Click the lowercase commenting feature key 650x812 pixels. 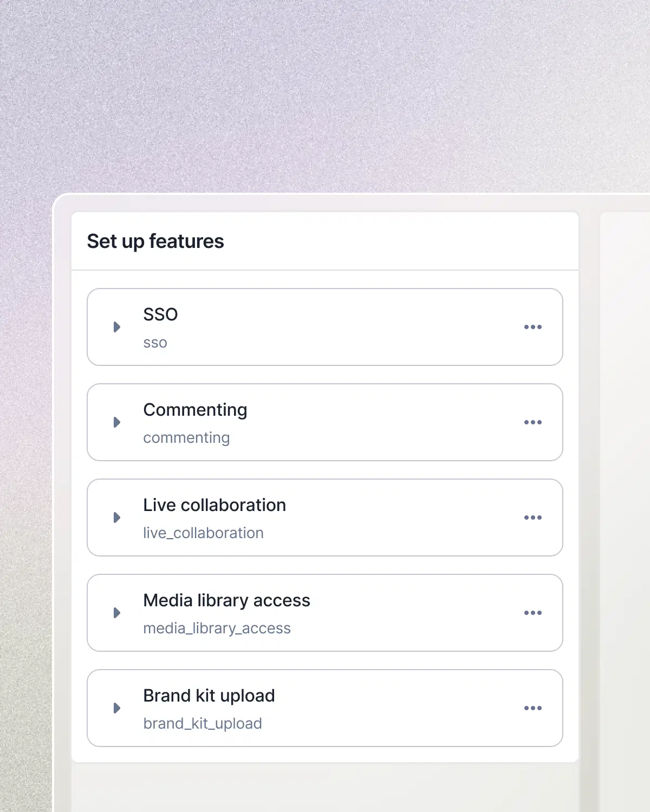click(x=186, y=437)
